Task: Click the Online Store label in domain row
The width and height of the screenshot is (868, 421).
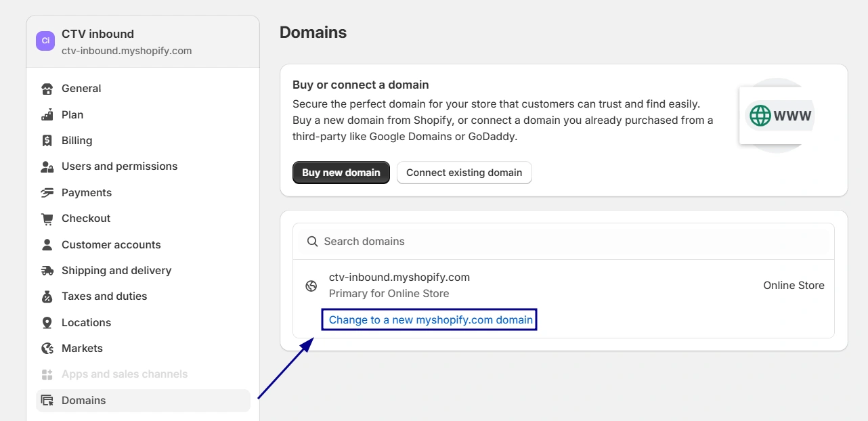Action: point(794,286)
